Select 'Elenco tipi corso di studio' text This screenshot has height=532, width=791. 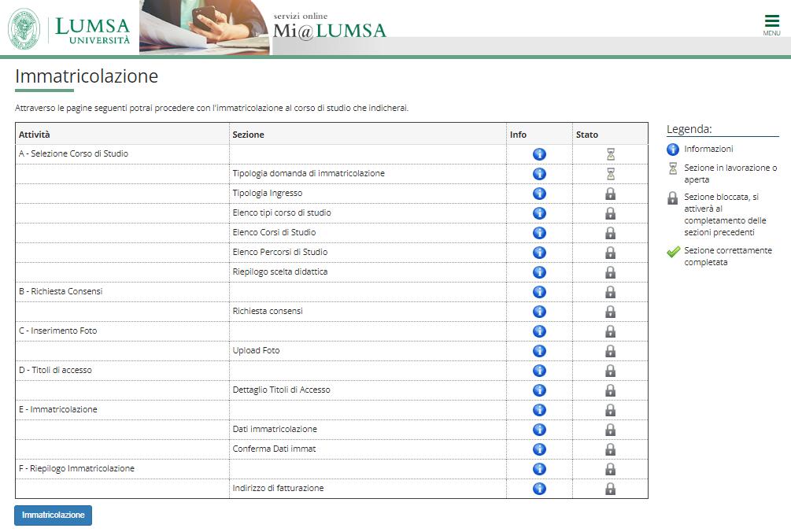pos(282,212)
